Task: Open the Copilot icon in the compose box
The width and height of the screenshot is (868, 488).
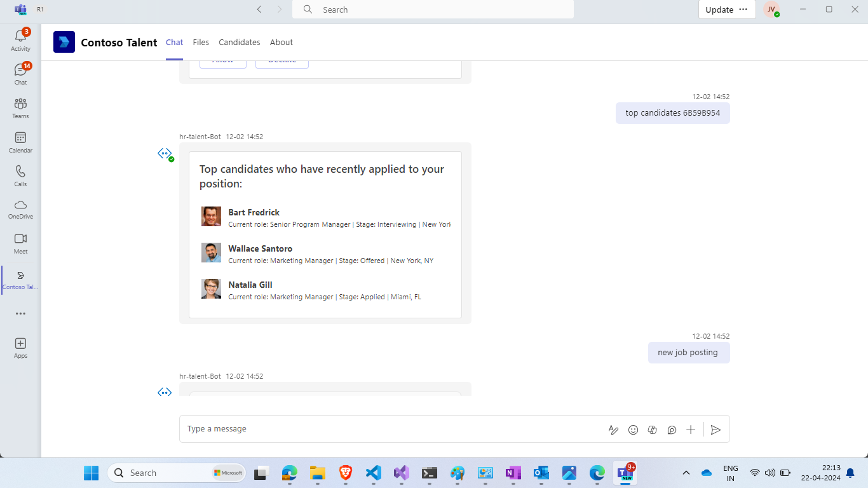Action: click(652, 430)
